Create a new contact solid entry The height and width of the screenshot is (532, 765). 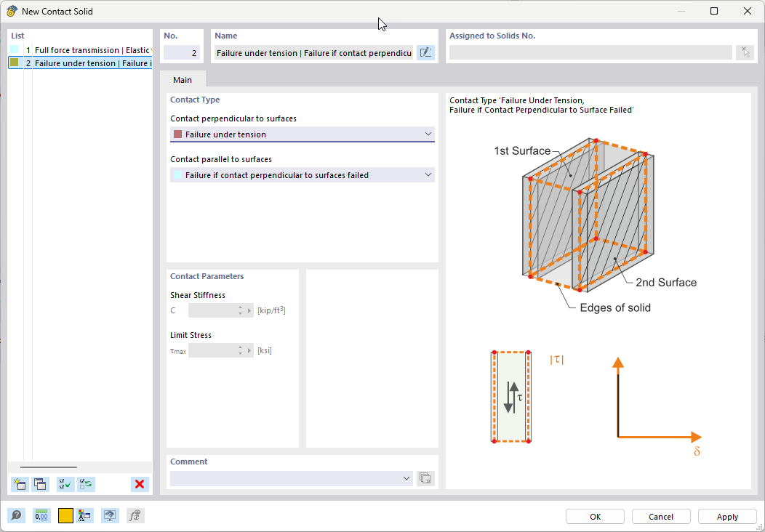pos(20,484)
